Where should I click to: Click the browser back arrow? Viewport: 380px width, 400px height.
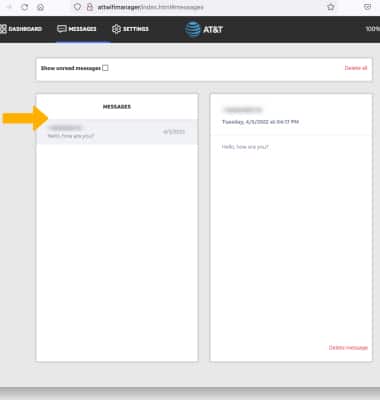[x=9, y=7]
